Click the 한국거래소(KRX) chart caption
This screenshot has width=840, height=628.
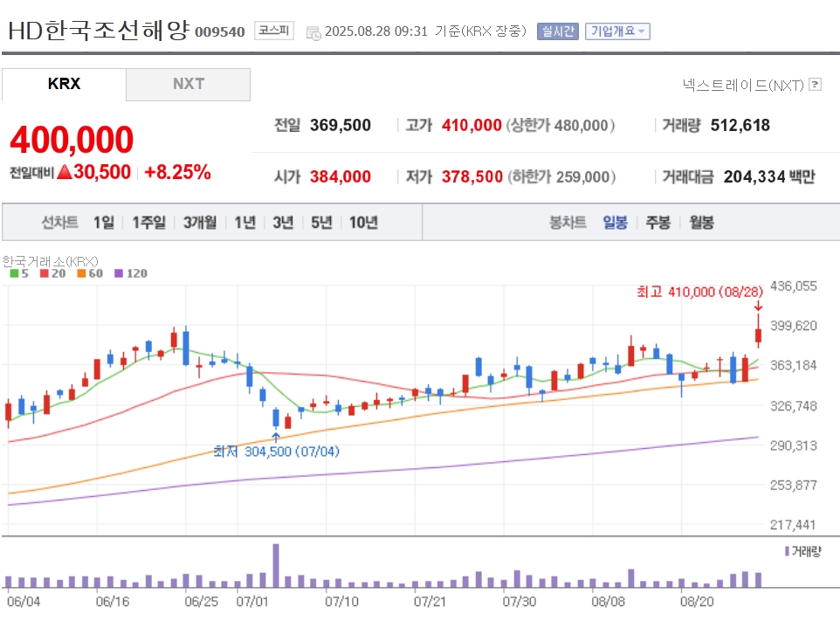click(51, 261)
